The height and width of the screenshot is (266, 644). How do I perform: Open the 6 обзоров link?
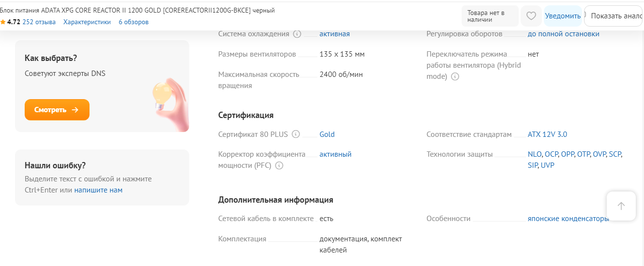coord(134,22)
